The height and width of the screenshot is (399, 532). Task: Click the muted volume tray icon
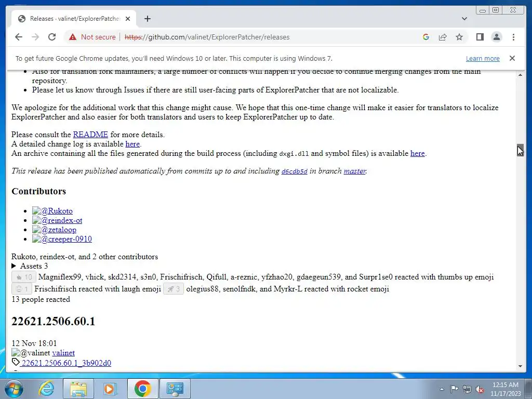480,389
